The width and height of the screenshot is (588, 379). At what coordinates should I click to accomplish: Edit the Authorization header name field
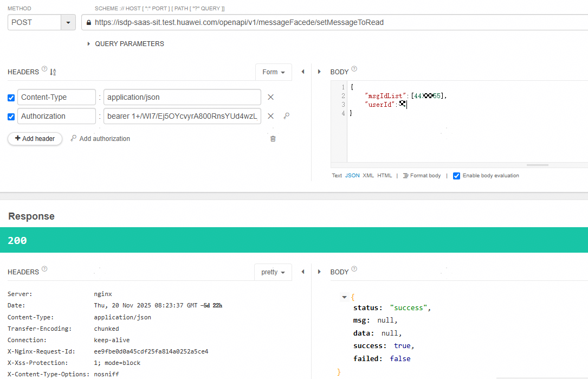pos(56,117)
